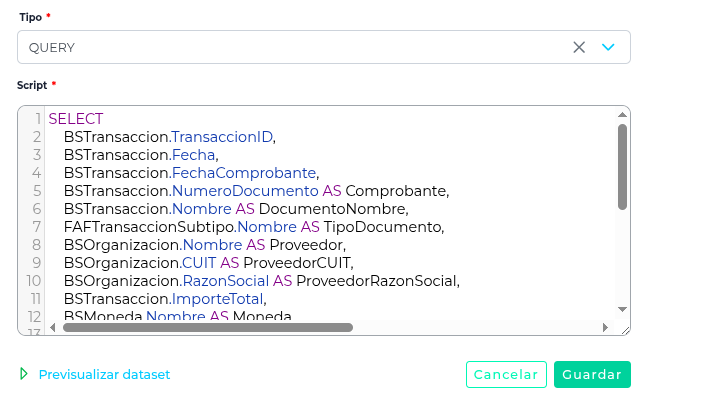Place cursor on the SELECT keyword line
The height and width of the screenshot is (403, 721).
tap(76, 118)
